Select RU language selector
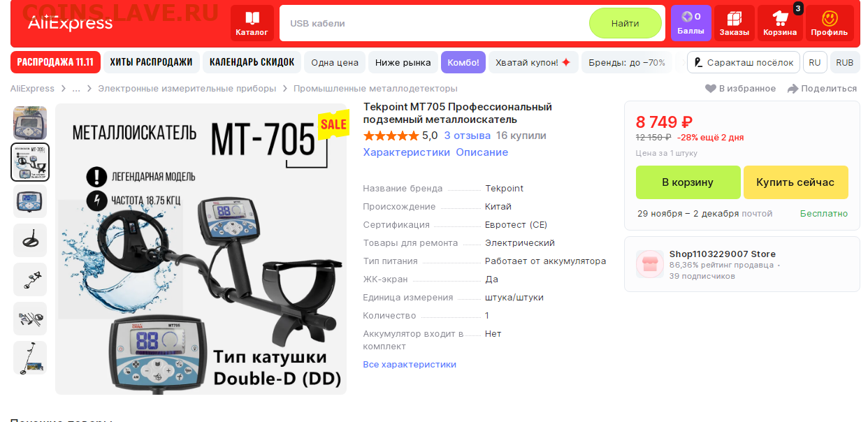This screenshot has height=422, width=868. point(815,62)
